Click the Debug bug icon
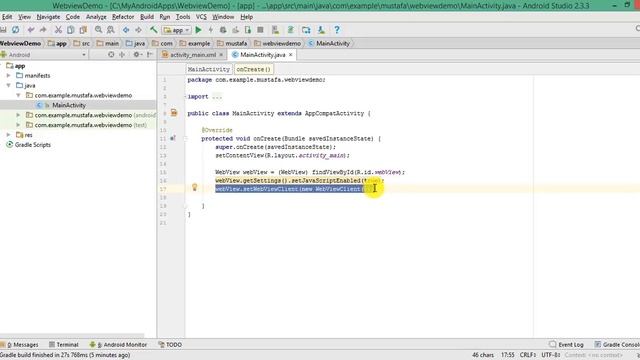 (x=223, y=30)
